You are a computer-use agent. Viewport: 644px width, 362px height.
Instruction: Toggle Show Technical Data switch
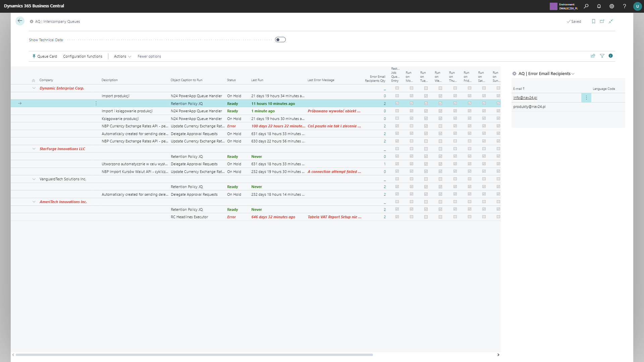[280, 40]
